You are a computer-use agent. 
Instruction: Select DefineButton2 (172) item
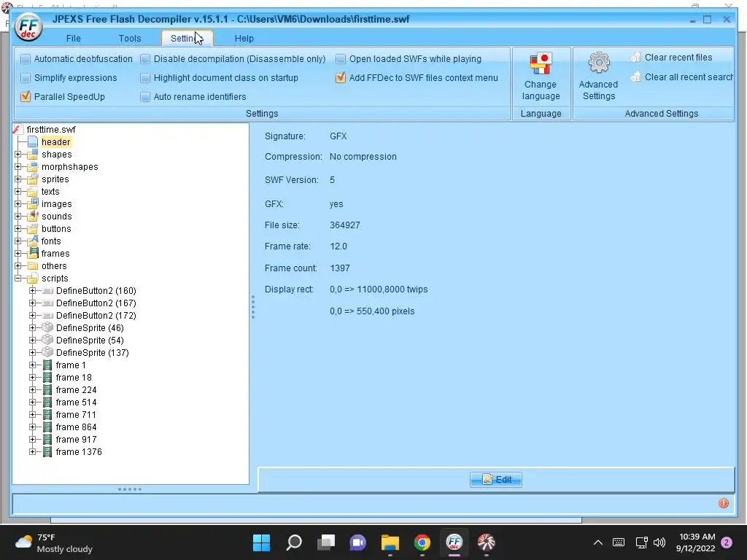click(96, 315)
